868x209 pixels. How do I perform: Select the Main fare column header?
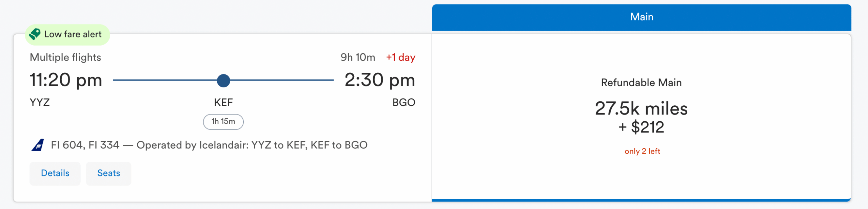[642, 17]
